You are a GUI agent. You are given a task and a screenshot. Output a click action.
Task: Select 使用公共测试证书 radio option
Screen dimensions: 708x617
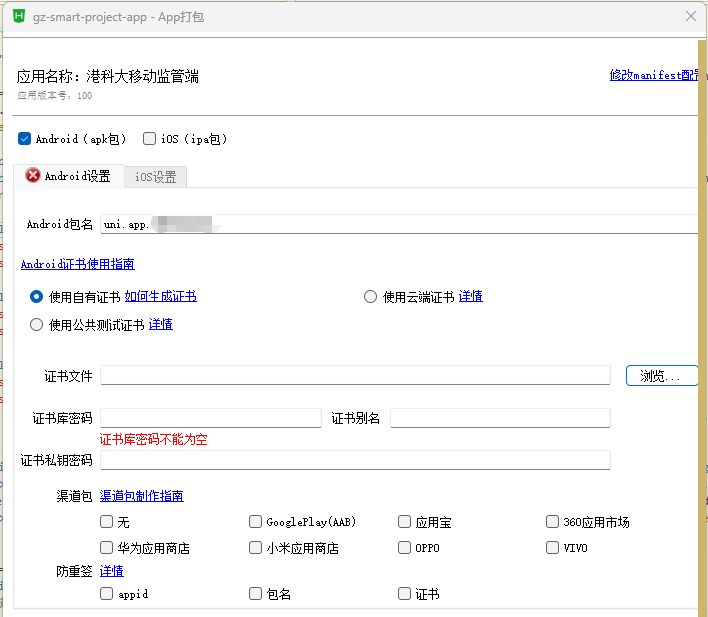37,325
